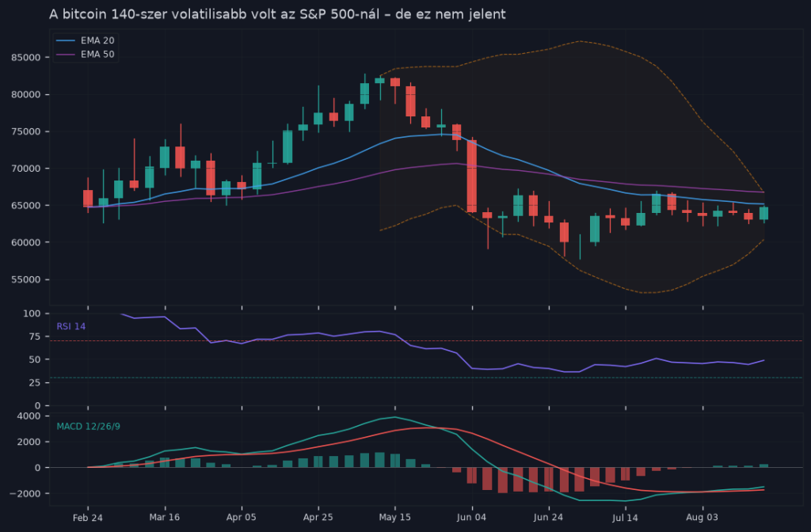This screenshot has height=532, width=811.
Task: Click the chart title about bitcoin volatility
Action: pyautogui.click(x=277, y=14)
